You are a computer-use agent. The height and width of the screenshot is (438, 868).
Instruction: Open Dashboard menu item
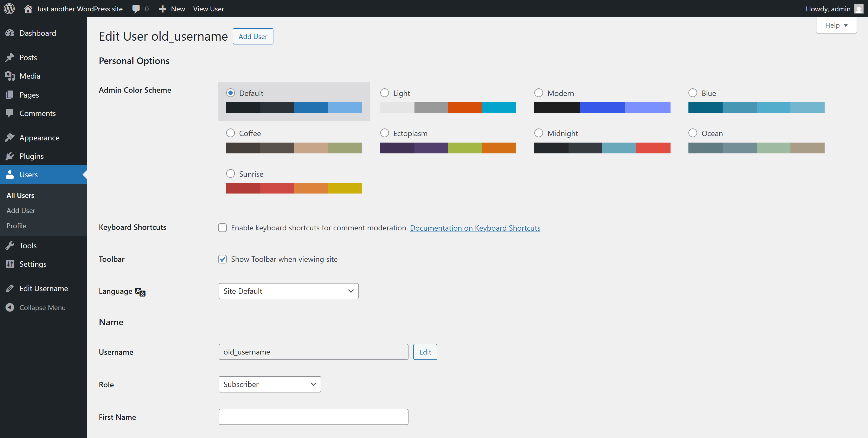pos(43,33)
